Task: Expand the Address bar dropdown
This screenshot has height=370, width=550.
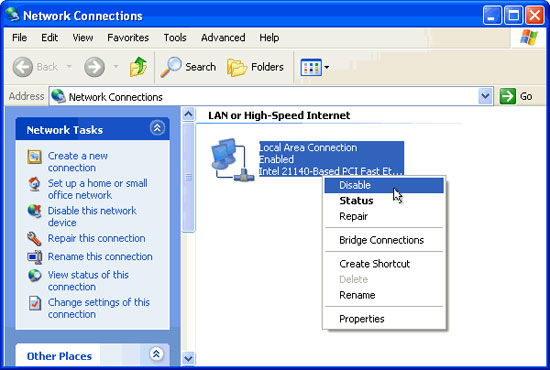Action: 485,96
